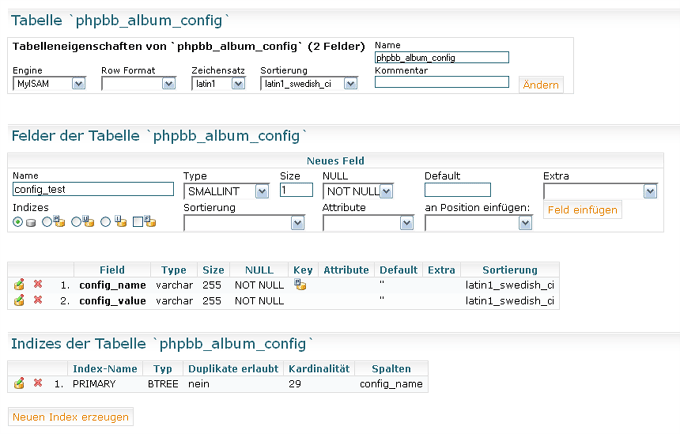
Task: Select the primary key index radio button
Action: coord(47,222)
